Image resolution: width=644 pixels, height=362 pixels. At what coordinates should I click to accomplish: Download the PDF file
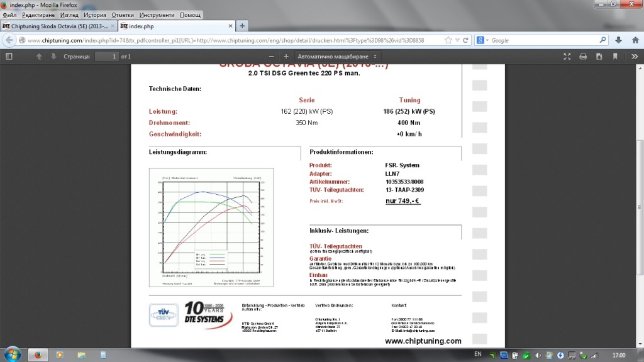pyautogui.click(x=599, y=56)
